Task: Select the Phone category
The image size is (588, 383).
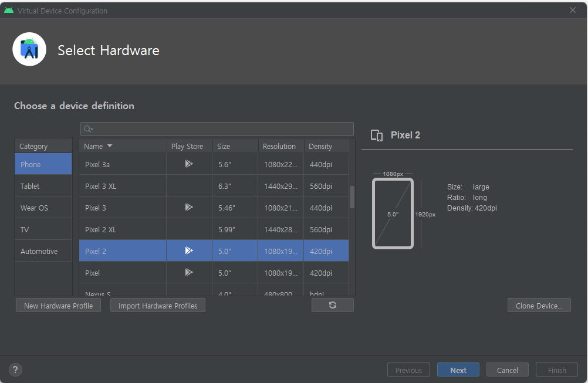Action: click(43, 164)
